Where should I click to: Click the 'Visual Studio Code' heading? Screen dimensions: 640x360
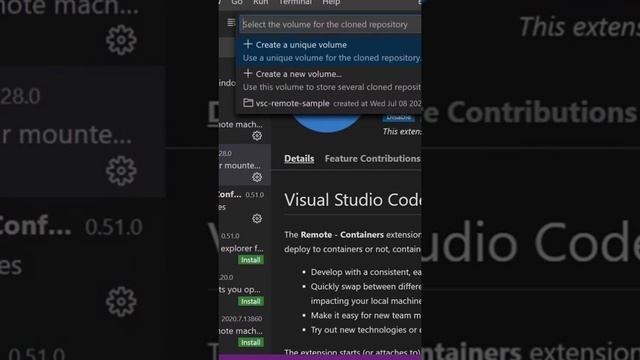(353, 200)
